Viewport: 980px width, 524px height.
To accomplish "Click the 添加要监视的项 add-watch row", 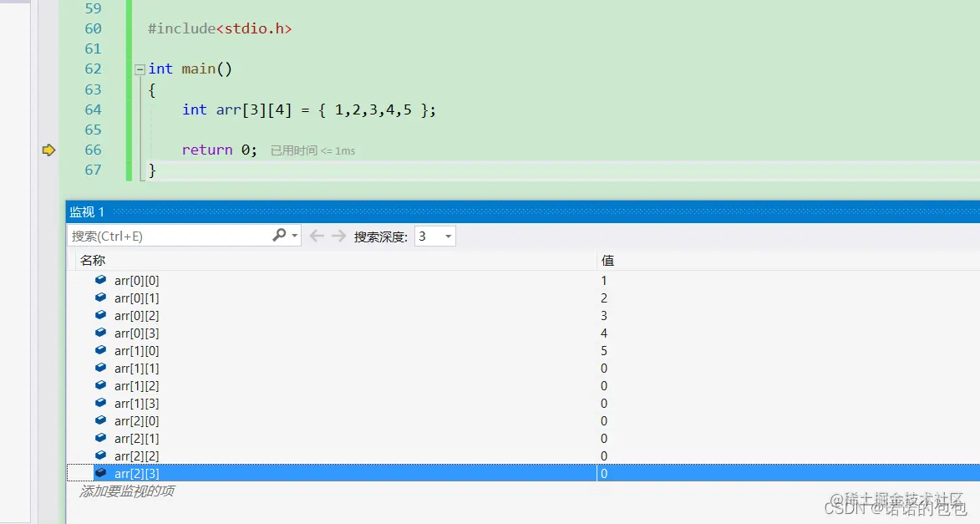I will [127, 491].
